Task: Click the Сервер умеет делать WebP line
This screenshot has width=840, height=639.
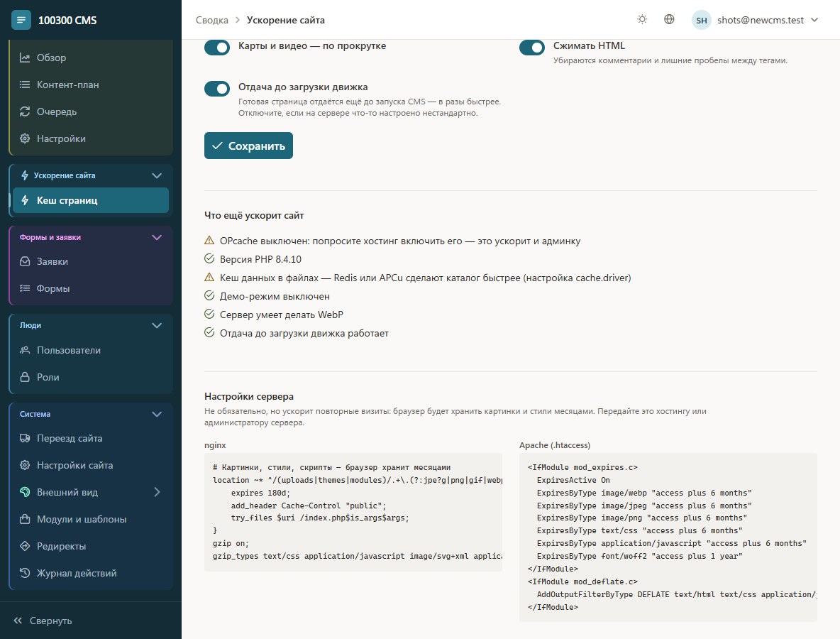Action: pos(274,315)
